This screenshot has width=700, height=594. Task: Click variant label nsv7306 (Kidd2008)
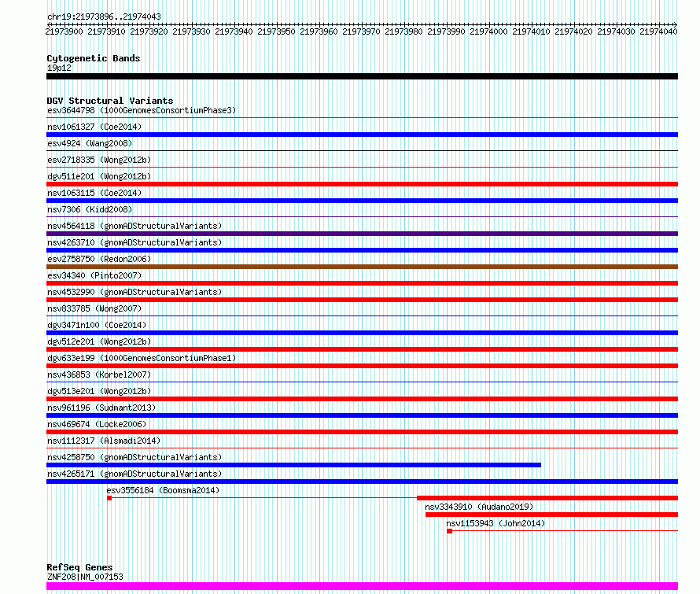(90, 209)
